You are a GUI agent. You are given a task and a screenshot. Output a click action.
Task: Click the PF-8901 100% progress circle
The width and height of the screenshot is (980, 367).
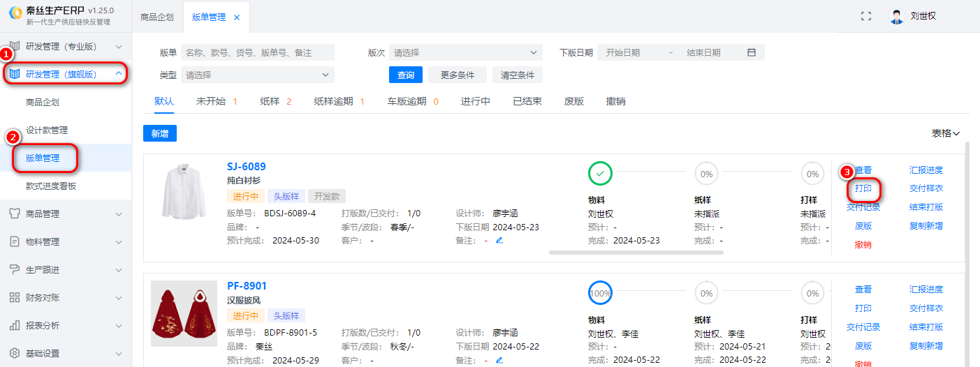point(601,293)
